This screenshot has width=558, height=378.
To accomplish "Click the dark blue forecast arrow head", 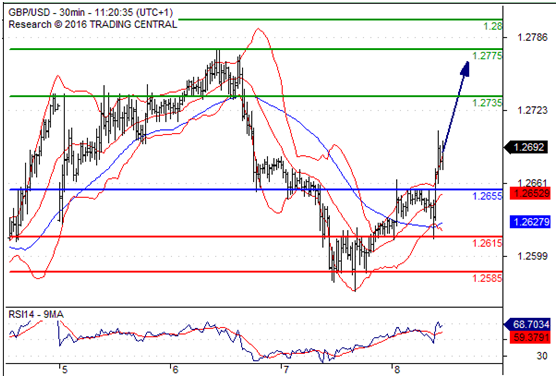I will 465,68.
